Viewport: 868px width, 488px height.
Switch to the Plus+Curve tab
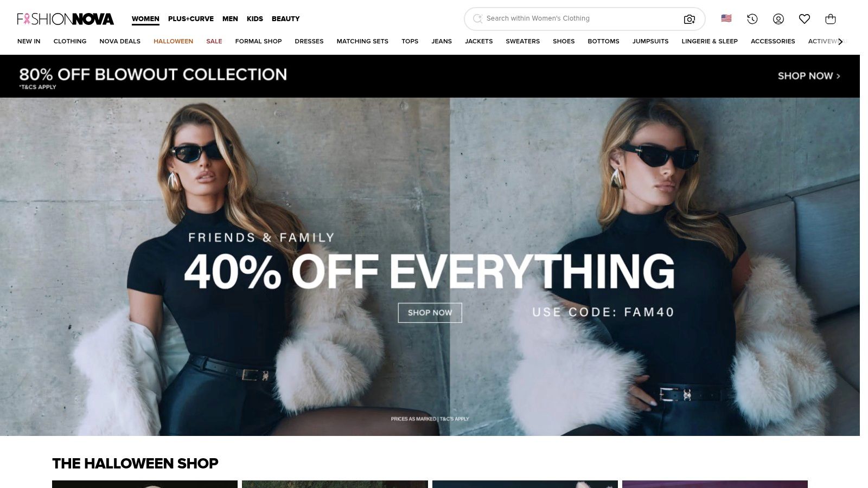[191, 18]
